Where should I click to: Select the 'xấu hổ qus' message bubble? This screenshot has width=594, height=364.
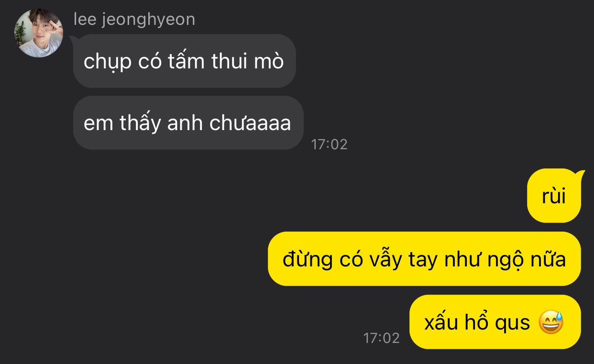tap(495, 322)
